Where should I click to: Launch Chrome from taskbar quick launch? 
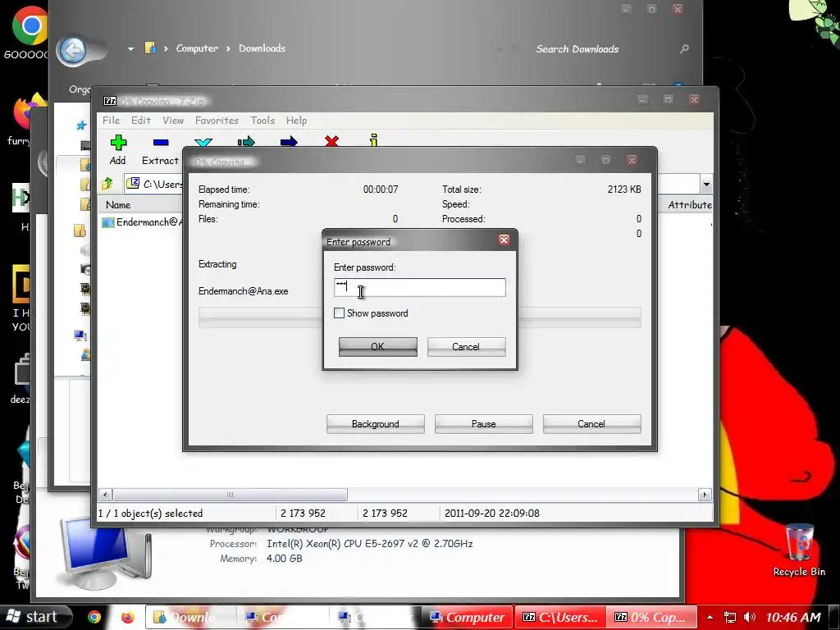pyautogui.click(x=94, y=617)
